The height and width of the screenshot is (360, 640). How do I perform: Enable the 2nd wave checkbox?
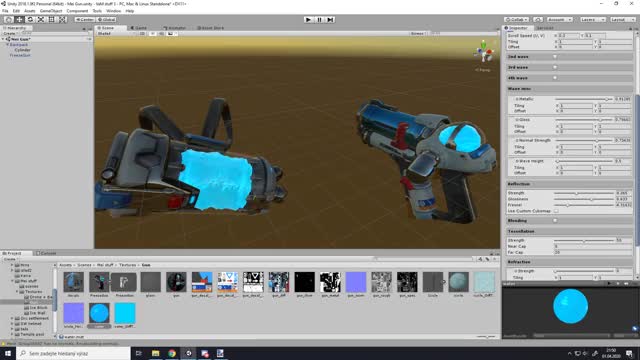(555, 57)
